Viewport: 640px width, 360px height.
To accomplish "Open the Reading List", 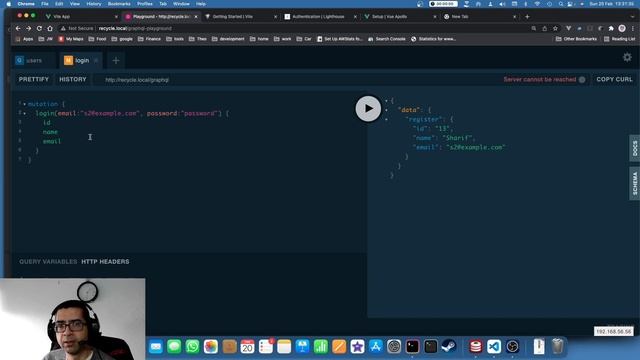I will point(619,39).
